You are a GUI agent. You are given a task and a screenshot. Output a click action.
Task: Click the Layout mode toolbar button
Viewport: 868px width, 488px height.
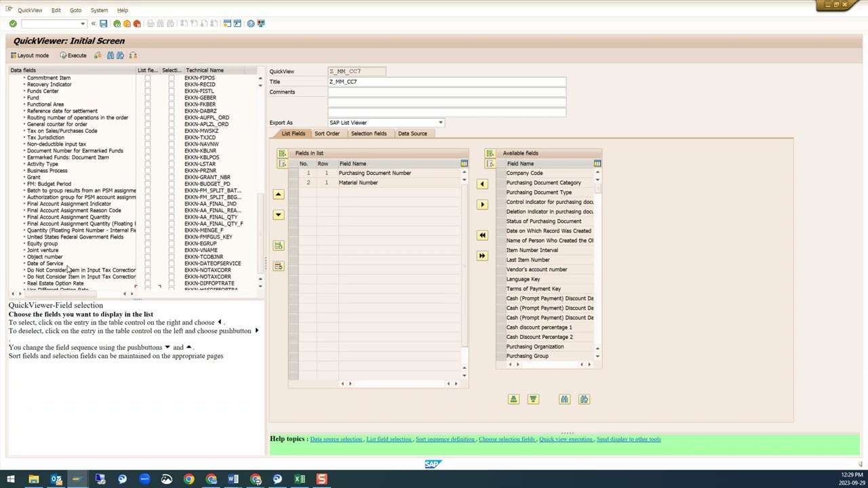[30, 56]
